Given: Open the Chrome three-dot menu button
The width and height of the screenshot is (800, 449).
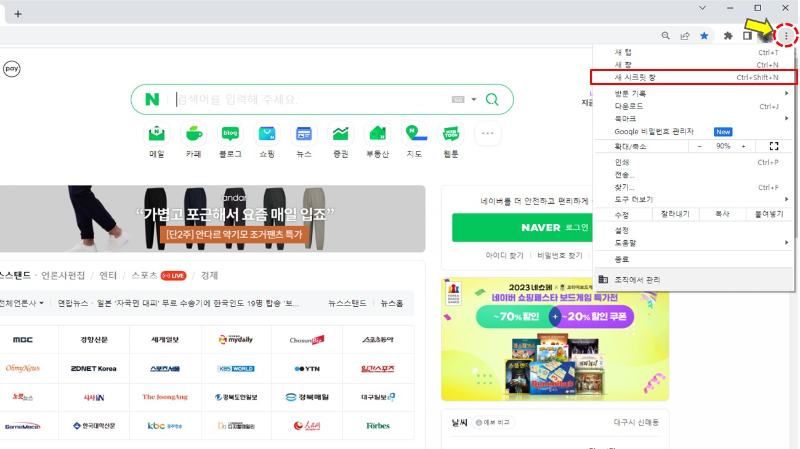Looking at the screenshot, I should pyautogui.click(x=786, y=36).
